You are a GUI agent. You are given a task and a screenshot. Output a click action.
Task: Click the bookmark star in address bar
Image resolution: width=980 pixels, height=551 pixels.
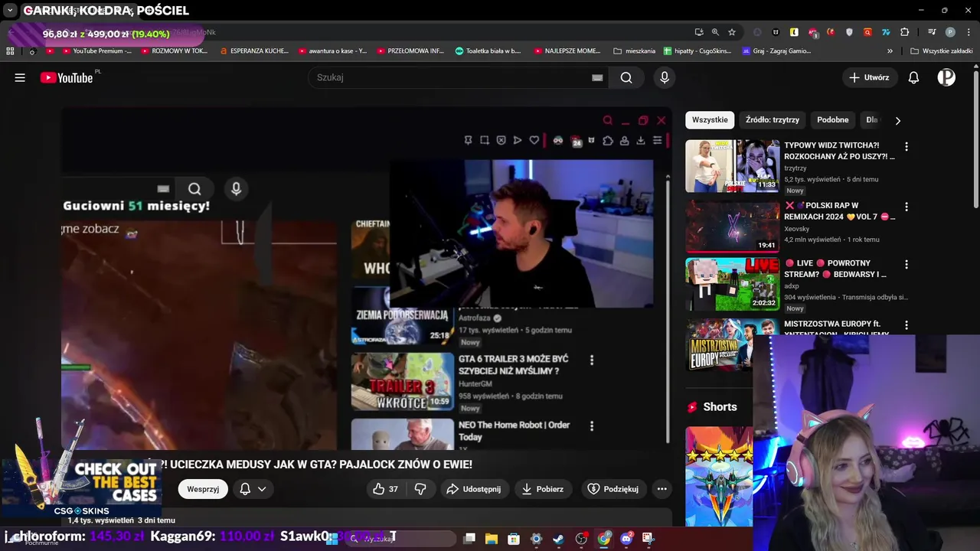coord(732,32)
